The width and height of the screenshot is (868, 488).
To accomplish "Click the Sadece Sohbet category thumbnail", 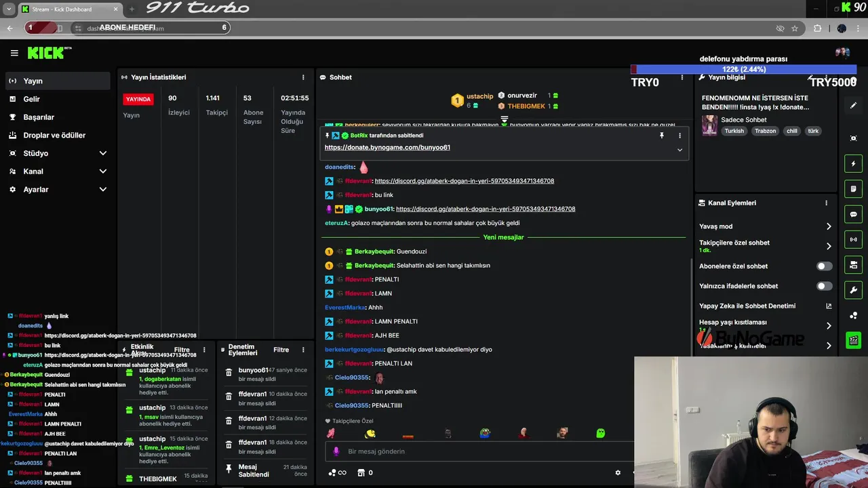I will [709, 125].
